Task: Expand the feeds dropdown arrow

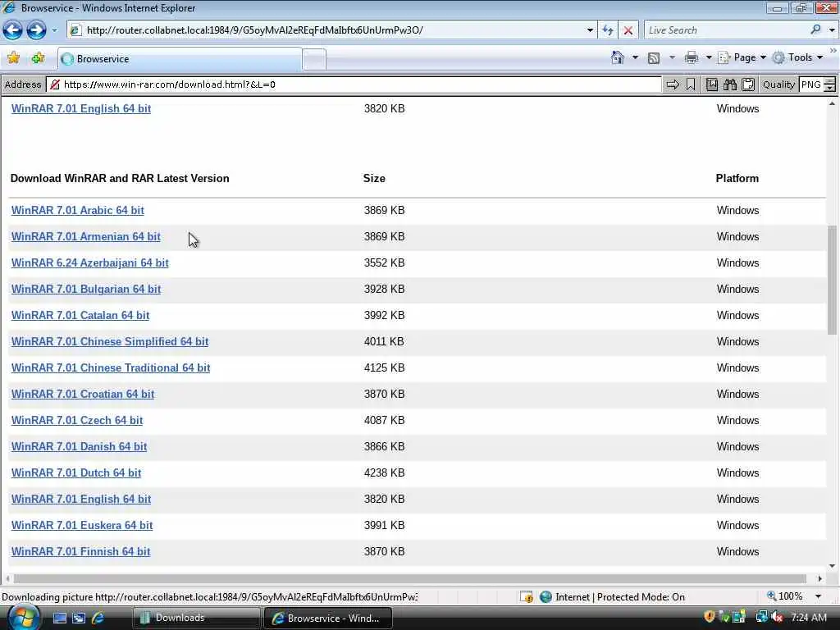Action: click(x=672, y=57)
